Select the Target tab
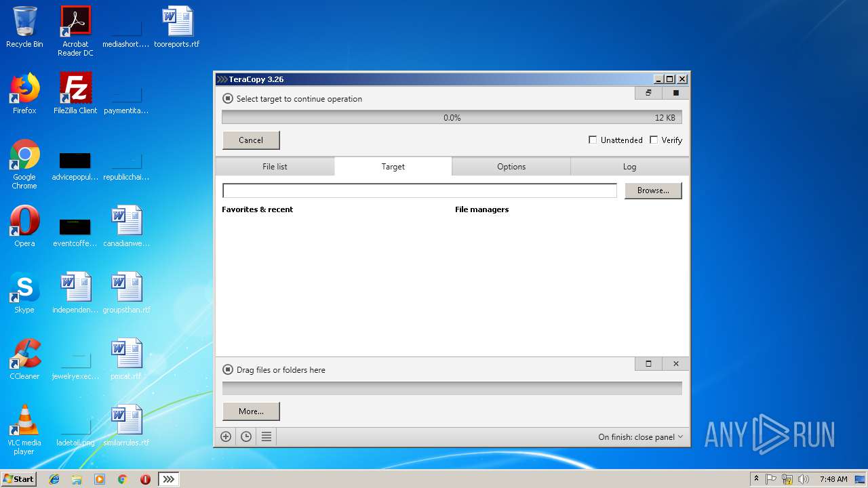This screenshot has height=488, width=868. (x=393, y=167)
